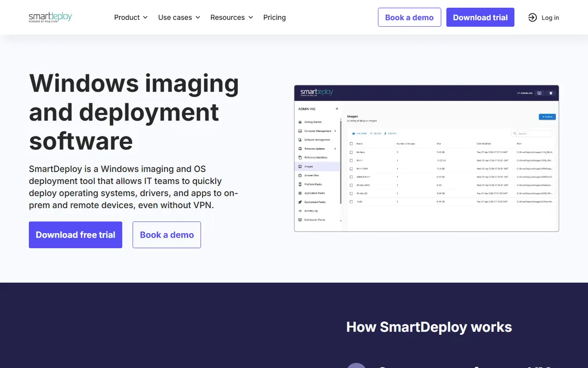The width and height of the screenshot is (588, 368).
Task: Check the box for the WinServ2025 row
Action: pos(351,185)
